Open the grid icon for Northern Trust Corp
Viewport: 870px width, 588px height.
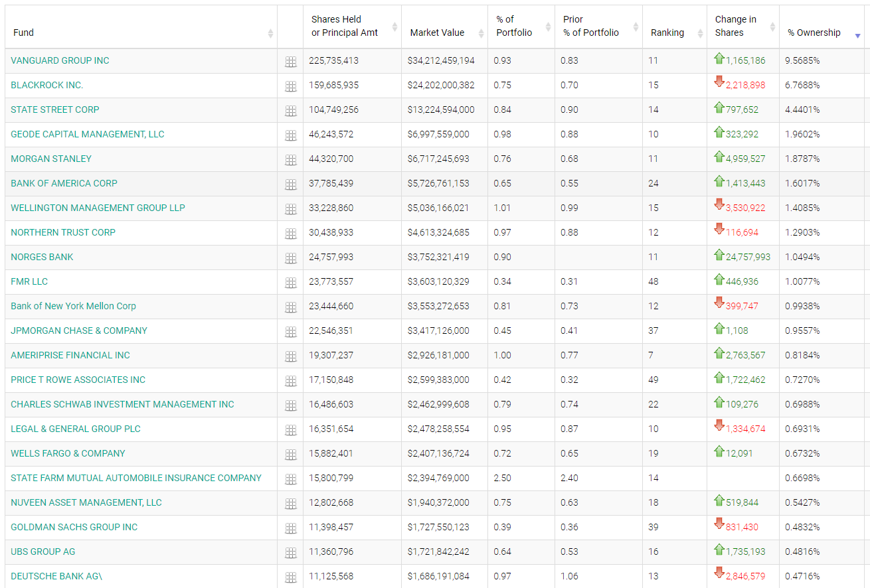290,234
